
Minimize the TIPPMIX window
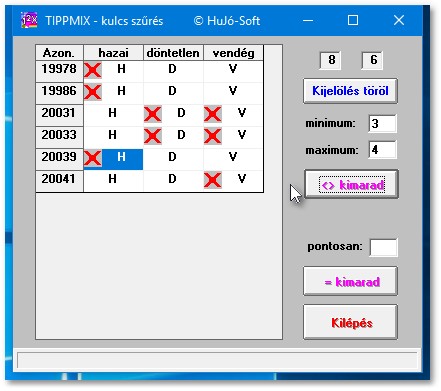coord(308,20)
